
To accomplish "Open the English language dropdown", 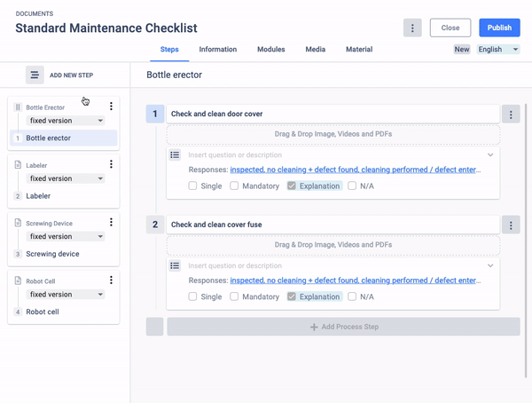I will [498, 50].
